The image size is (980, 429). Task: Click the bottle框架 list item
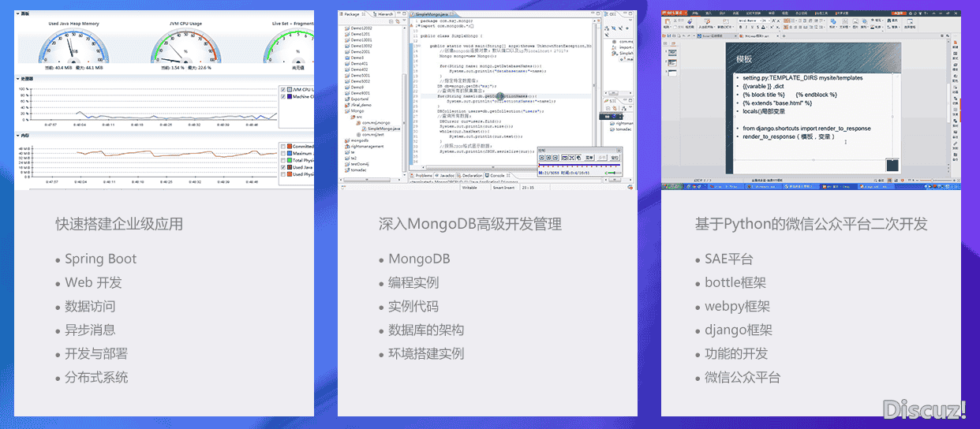[x=735, y=282]
